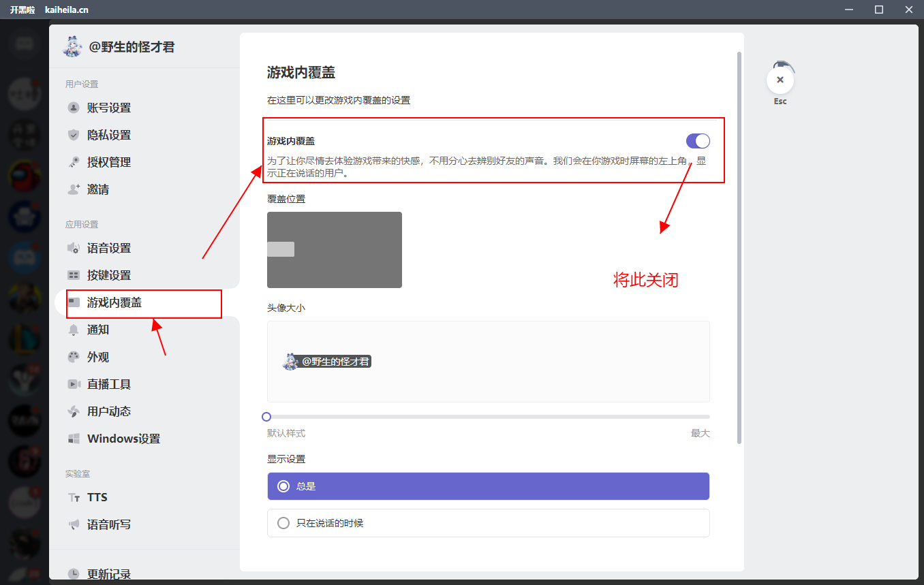Click the 默认样式 label under slider

[286, 433]
